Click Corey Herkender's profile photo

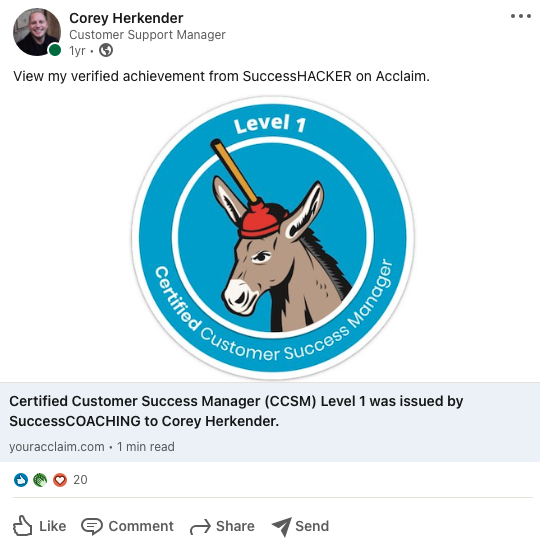(37, 32)
